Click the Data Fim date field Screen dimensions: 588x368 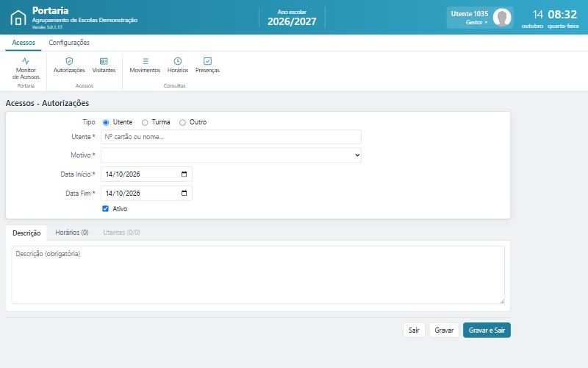(x=146, y=193)
